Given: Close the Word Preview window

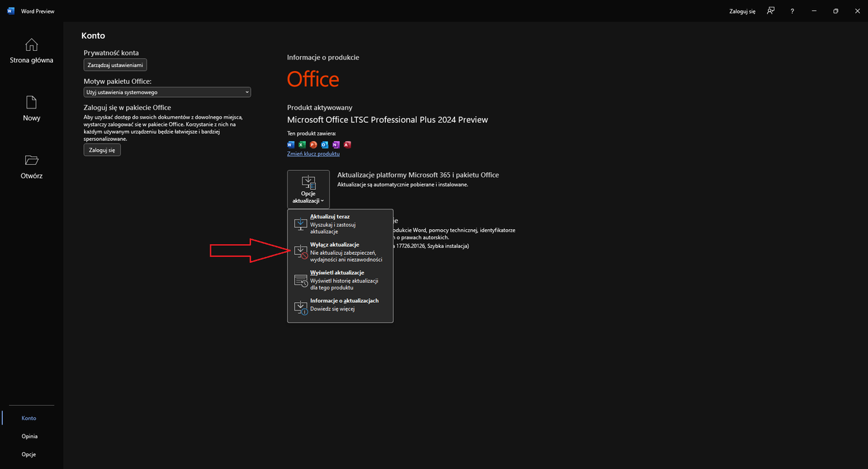Looking at the screenshot, I should coord(856,11).
